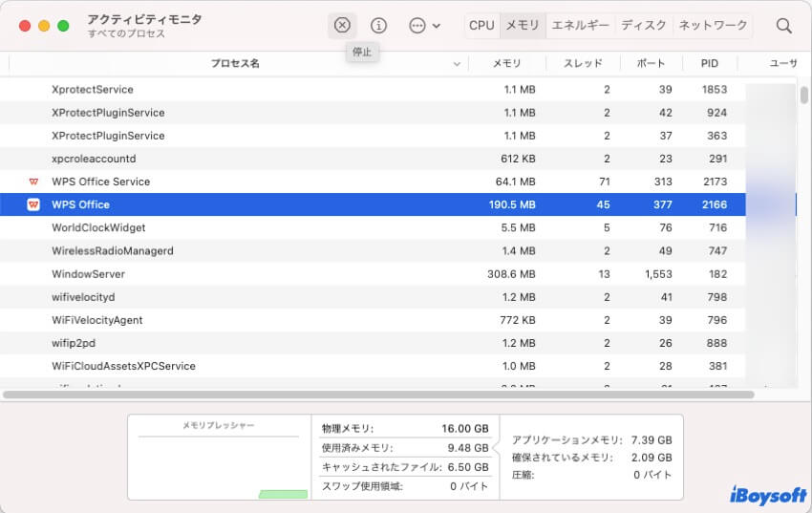812x513 pixels.
Task: Select the WorldClockWidget process
Action: [x=373, y=227]
